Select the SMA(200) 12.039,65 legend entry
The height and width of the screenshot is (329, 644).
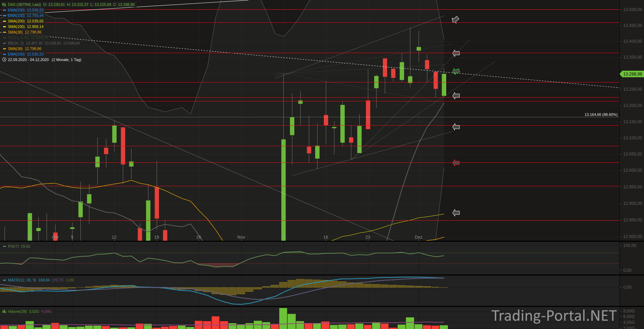click(26, 21)
